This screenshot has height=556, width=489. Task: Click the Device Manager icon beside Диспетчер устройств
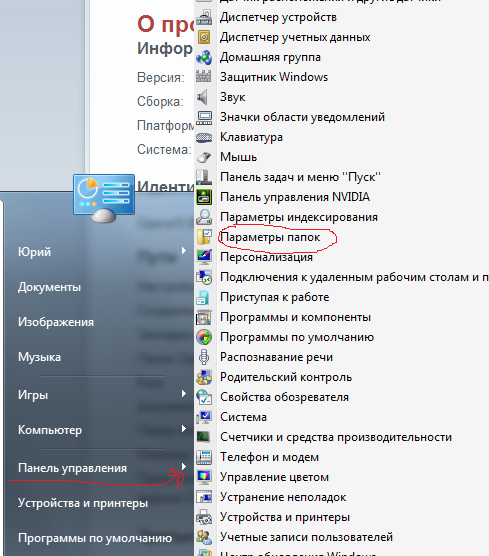(204, 17)
